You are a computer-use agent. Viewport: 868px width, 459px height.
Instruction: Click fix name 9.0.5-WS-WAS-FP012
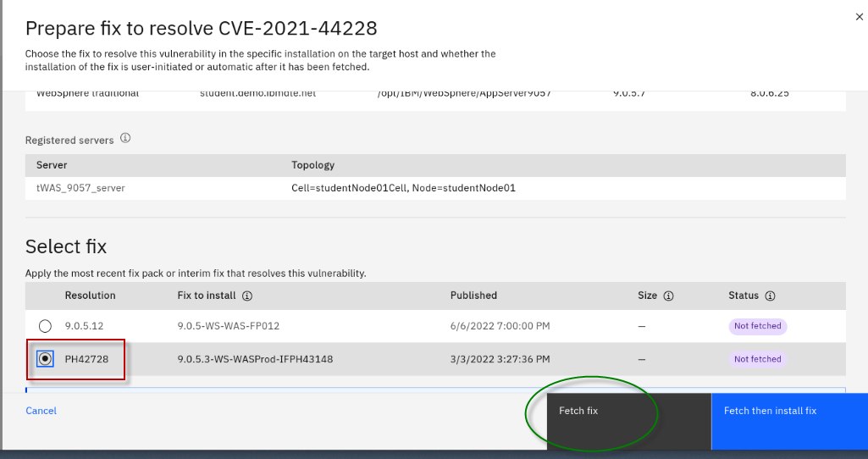click(x=228, y=326)
